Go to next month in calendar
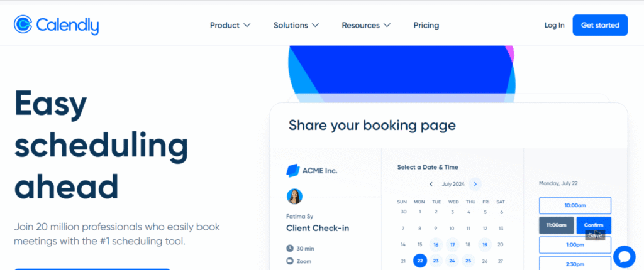 point(475,184)
